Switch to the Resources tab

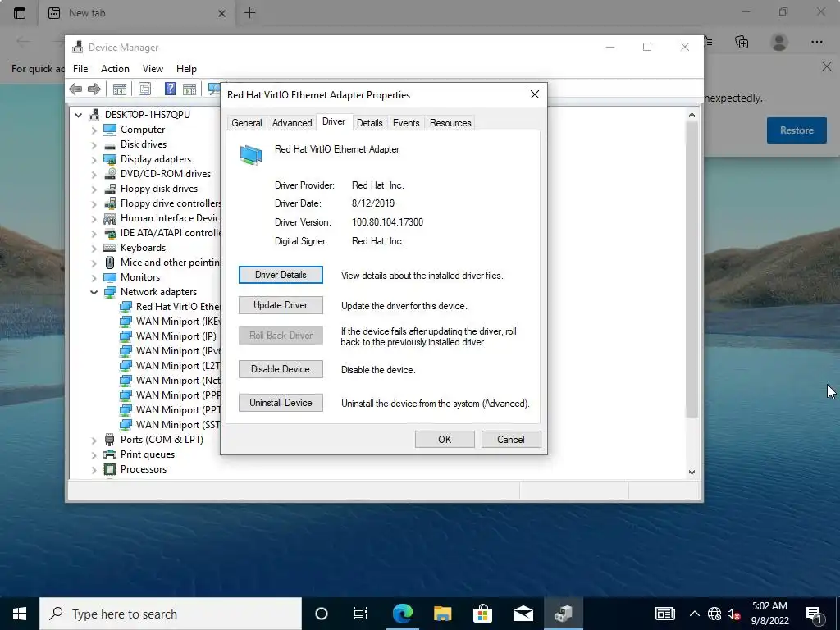click(x=450, y=123)
